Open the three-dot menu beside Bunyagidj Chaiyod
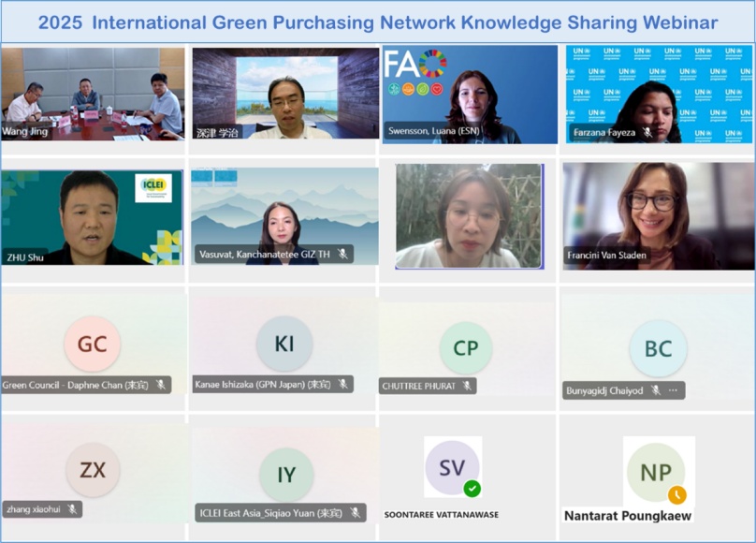The height and width of the screenshot is (543, 756). coord(673,390)
